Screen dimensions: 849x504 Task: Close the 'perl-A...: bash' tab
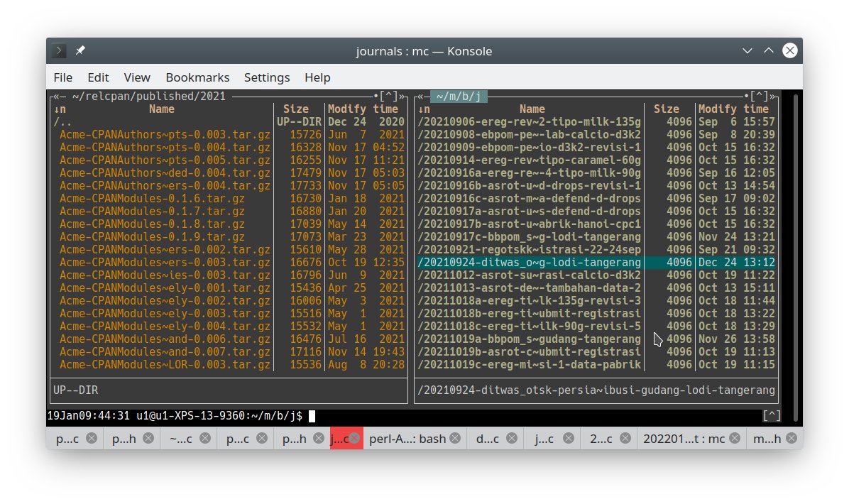point(455,438)
